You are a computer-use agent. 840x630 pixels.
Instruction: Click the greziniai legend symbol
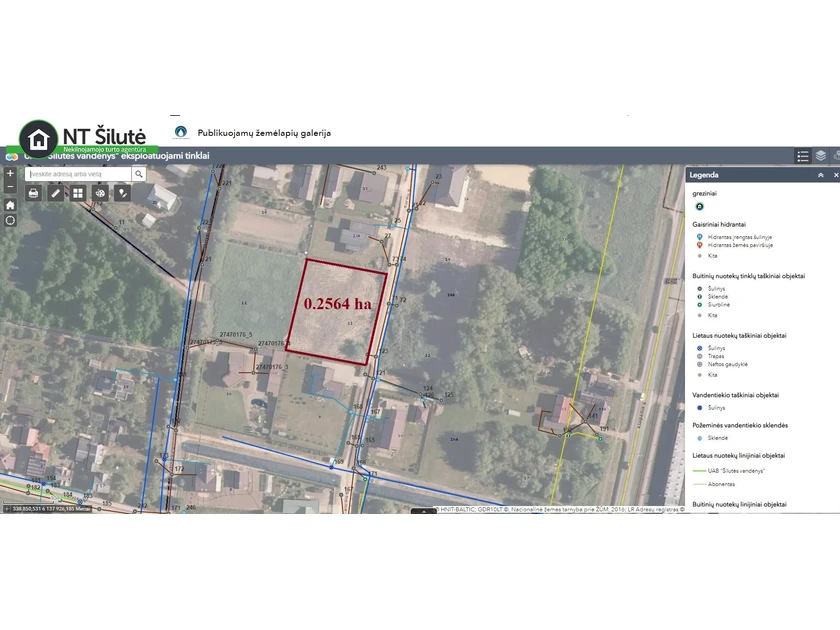click(x=699, y=206)
